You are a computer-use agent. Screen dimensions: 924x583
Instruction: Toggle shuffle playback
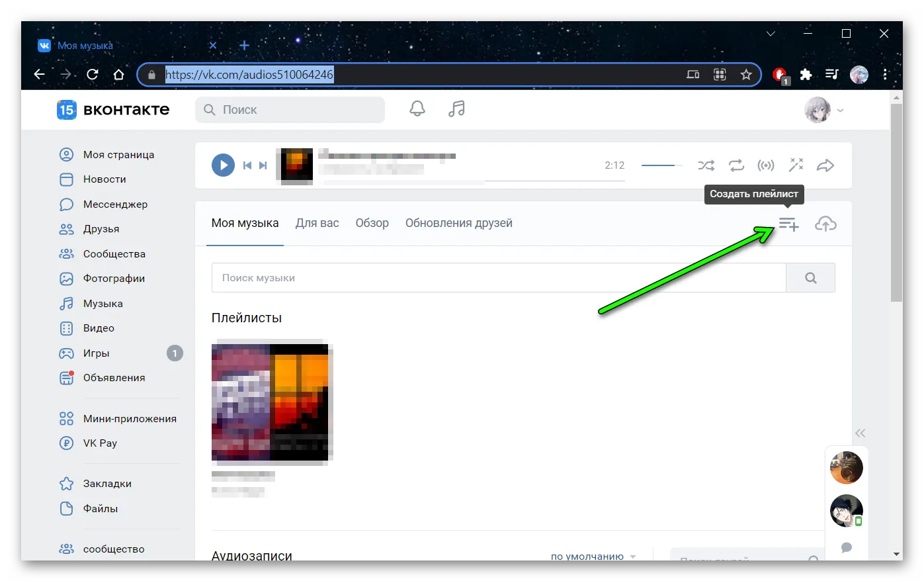(x=706, y=165)
